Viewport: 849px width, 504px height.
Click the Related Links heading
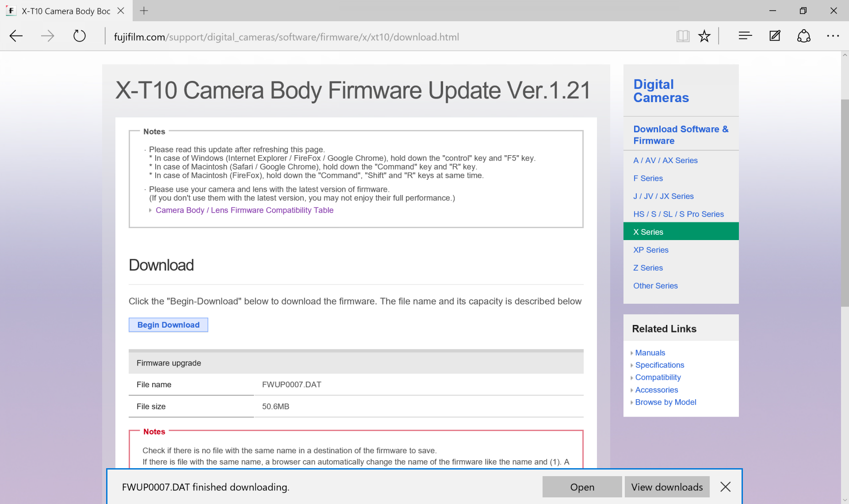(664, 329)
